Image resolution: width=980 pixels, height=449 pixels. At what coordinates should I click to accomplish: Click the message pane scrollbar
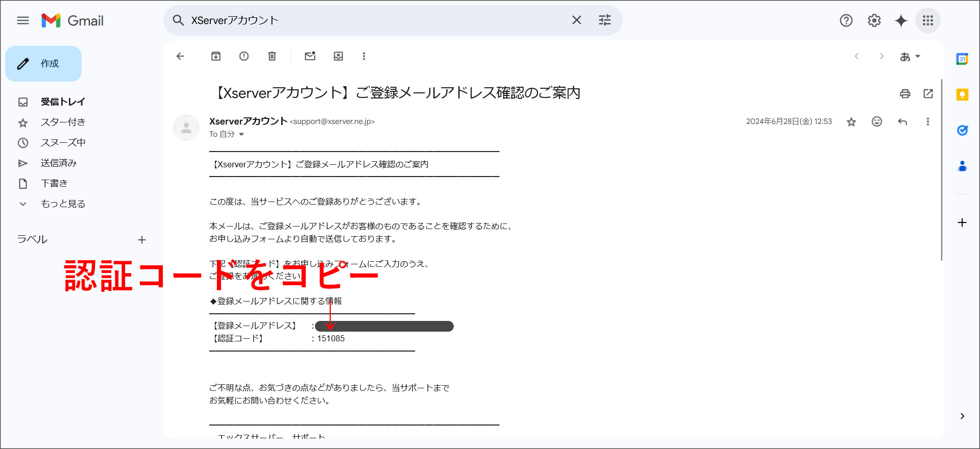click(x=942, y=170)
